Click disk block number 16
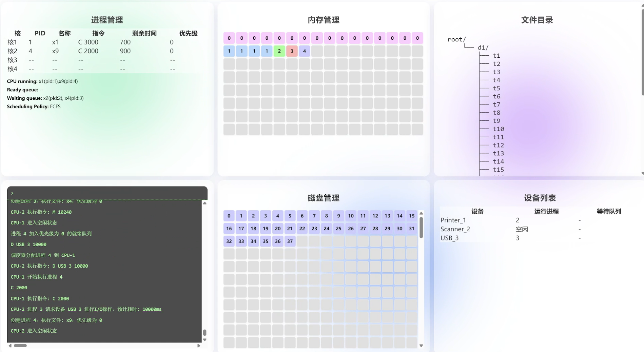The width and height of the screenshot is (644, 352). [x=229, y=229]
